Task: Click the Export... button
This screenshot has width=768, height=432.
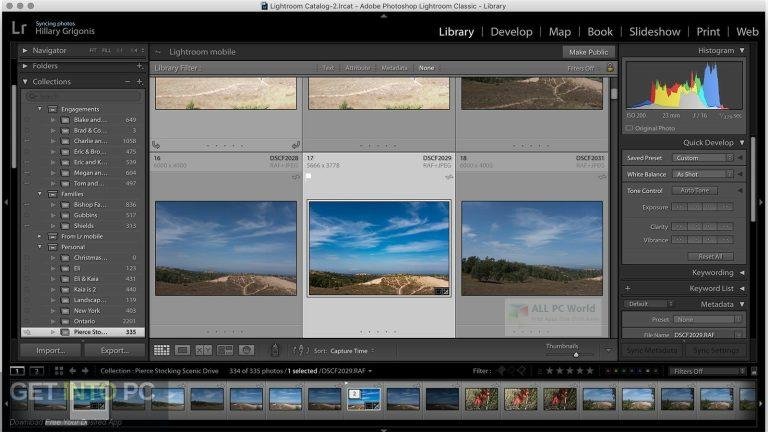Action: (x=115, y=350)
